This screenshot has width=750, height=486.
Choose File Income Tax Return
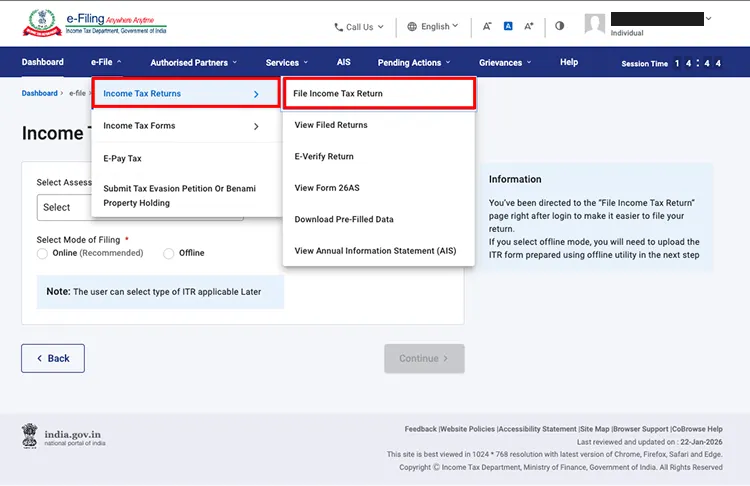point(379,93)
